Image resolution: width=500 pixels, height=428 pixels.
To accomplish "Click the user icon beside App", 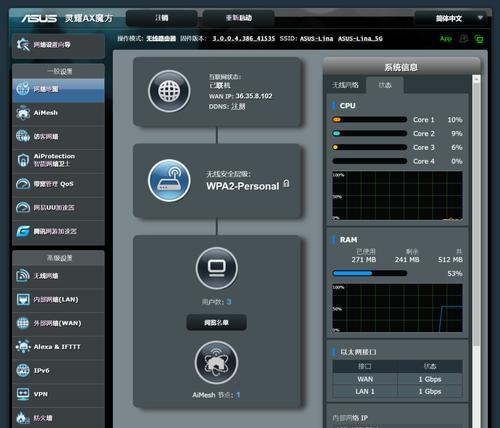I will pyautogui.click(x=464, y=39).
